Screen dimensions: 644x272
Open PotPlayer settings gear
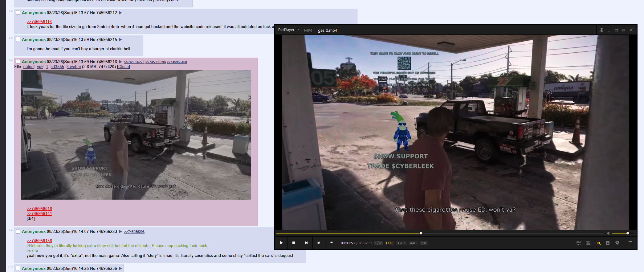(x=617, y=243)
